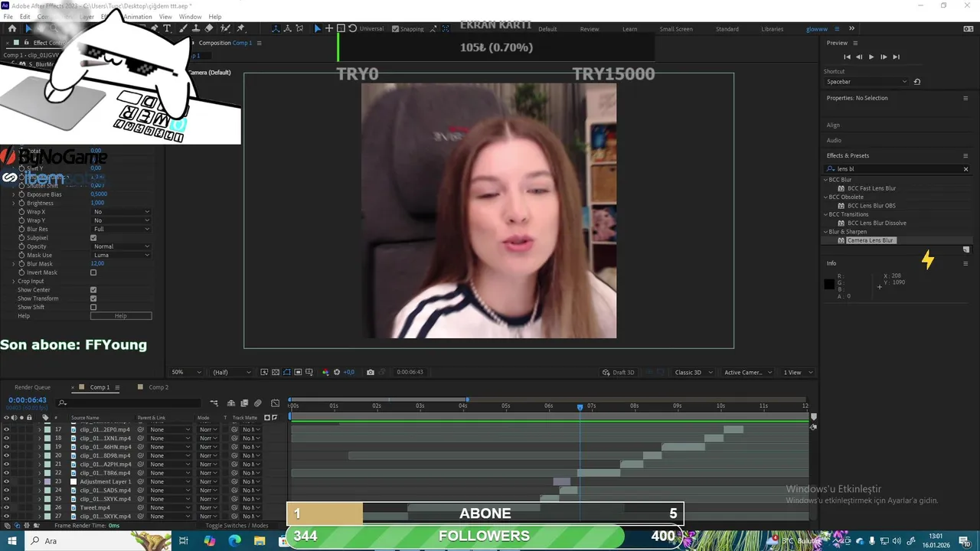The width and height of the screenshot is (980, 551).
Task: Enable the Show Shift checkbox
Action: coord(93,307)
